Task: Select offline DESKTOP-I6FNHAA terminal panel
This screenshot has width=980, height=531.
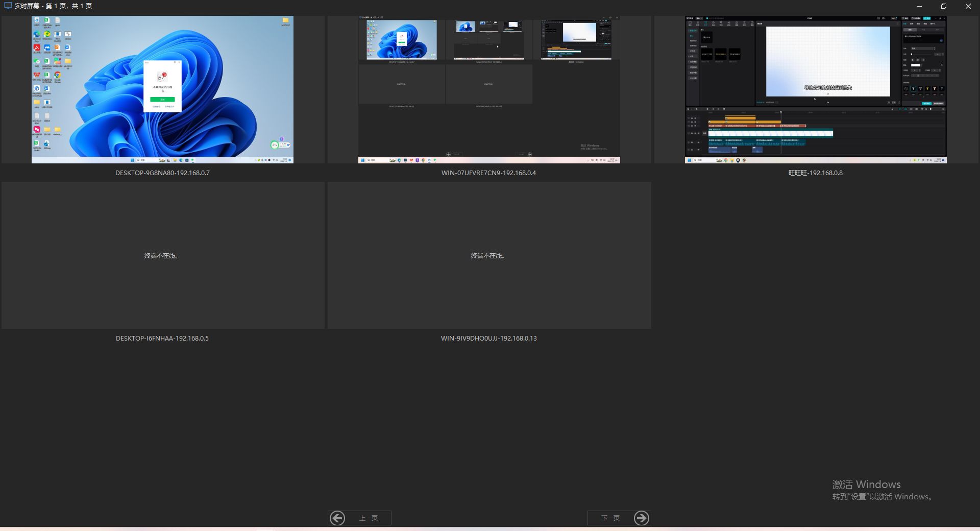Action: point(163,255)
